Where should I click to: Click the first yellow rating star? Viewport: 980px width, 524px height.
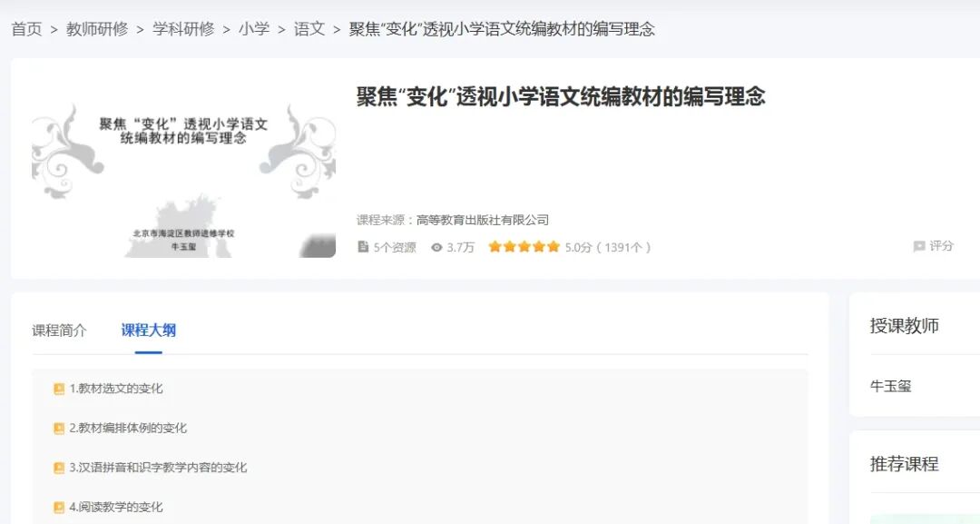(495, 246)
